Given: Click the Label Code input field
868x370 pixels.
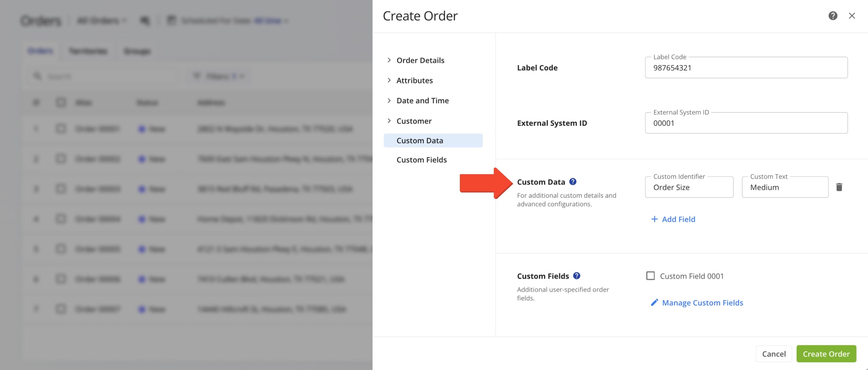Looking at the screenshot, I should click(x=746, y=68).
